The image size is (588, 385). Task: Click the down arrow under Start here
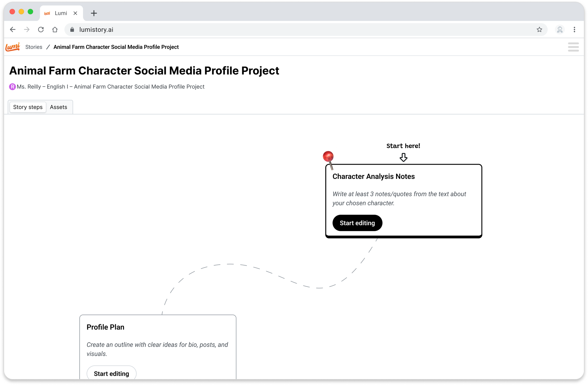click(403, 157)
